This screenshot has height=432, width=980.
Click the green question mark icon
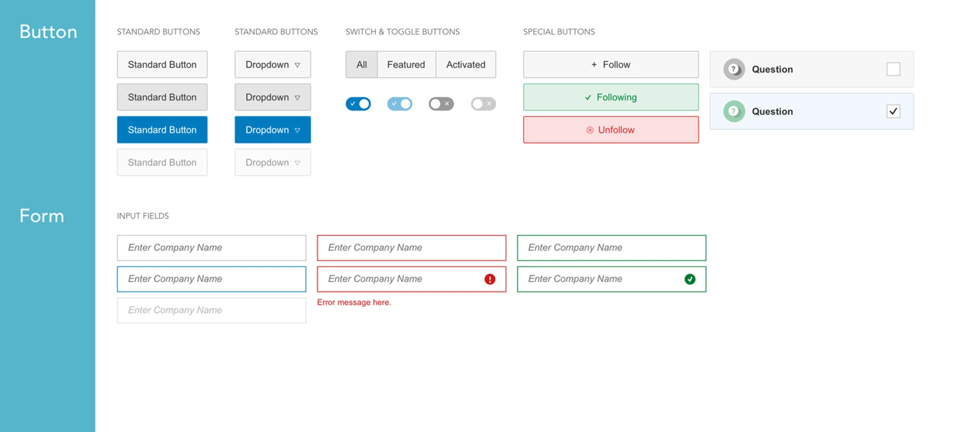[734, 111]
